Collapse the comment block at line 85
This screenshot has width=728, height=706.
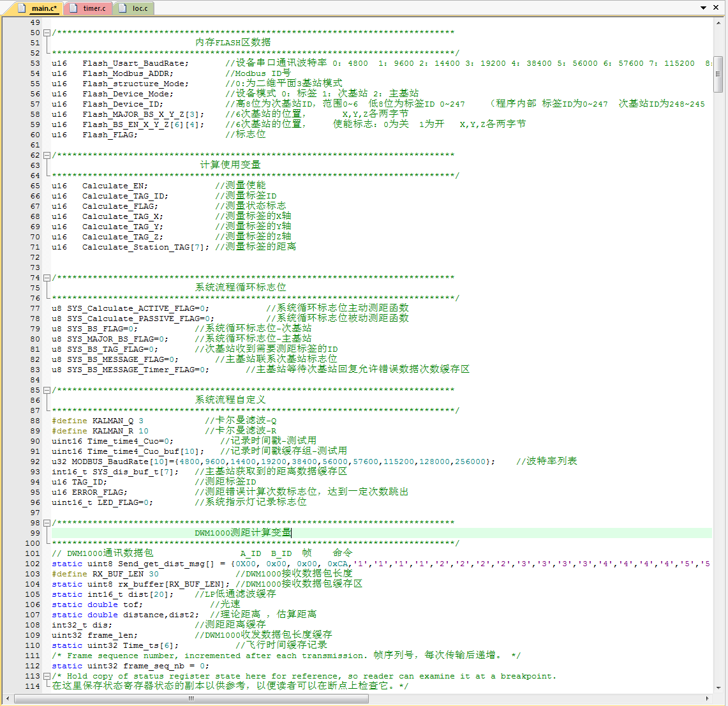click(x=47, y=390)
